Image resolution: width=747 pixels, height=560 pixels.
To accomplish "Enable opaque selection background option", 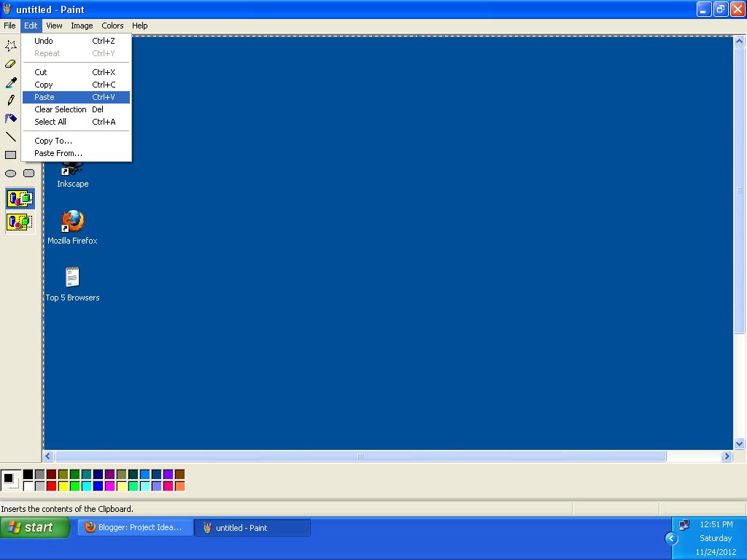I will (20, 198).
